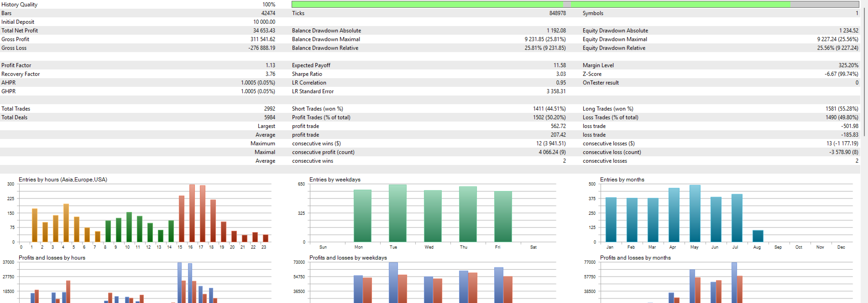The image size is (868, 303).
Task: Select the Initial Deposit value 10 000.00
Action: tap(264, 22)
